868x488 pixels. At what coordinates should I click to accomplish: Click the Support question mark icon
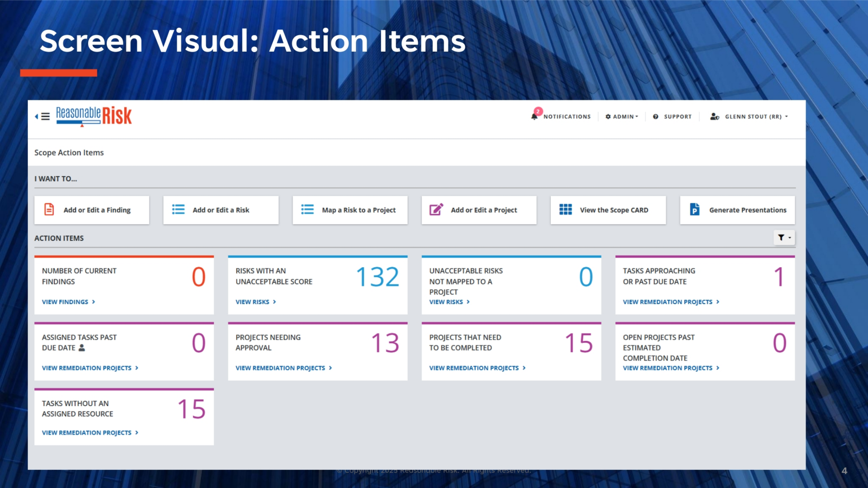[x=655, y=116]
